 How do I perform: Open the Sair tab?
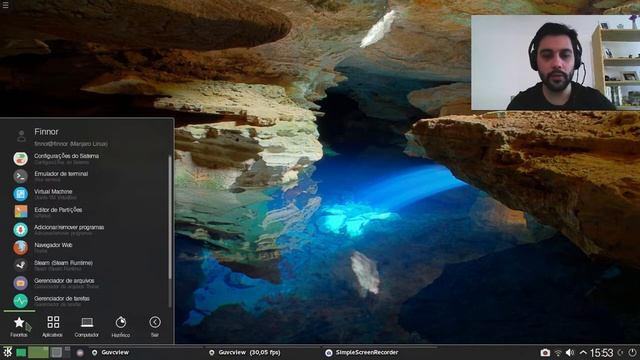tap(155, 327)
